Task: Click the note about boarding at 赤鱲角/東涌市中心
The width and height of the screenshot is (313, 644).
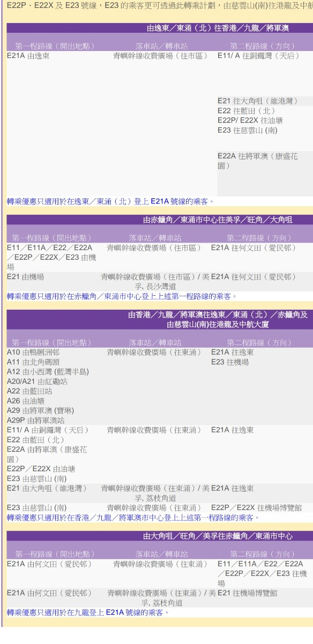Action: pyautogui.click(x=123, y=295)
